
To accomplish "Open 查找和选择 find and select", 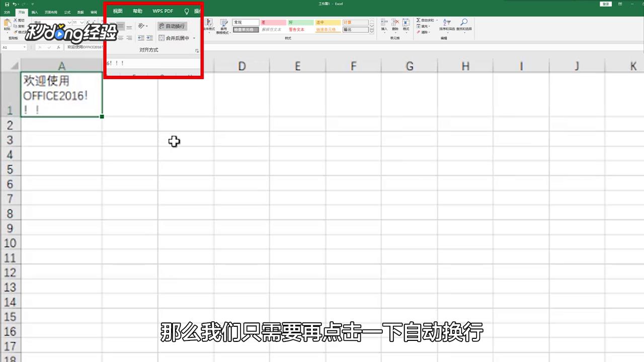I will [x=464, y=25].
